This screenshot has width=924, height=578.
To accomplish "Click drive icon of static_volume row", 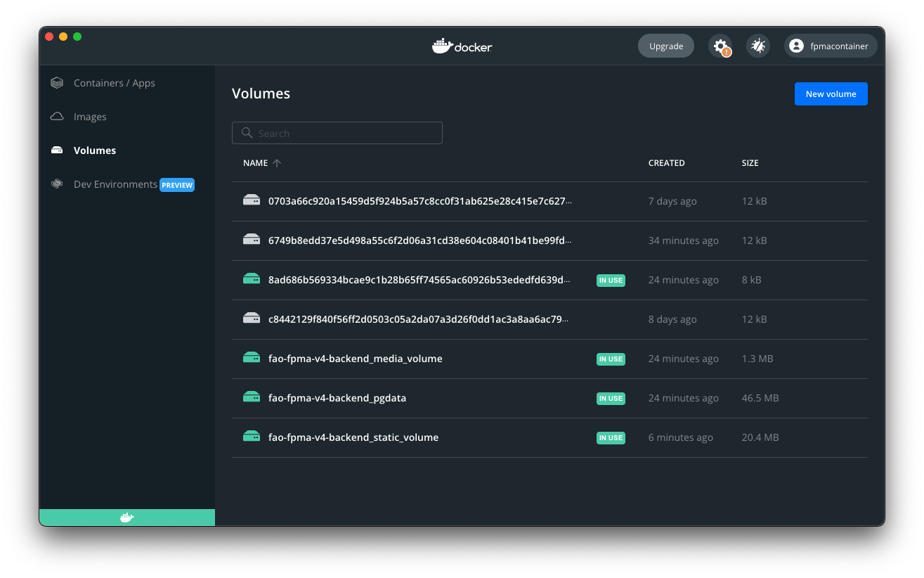I will [252, 437].
